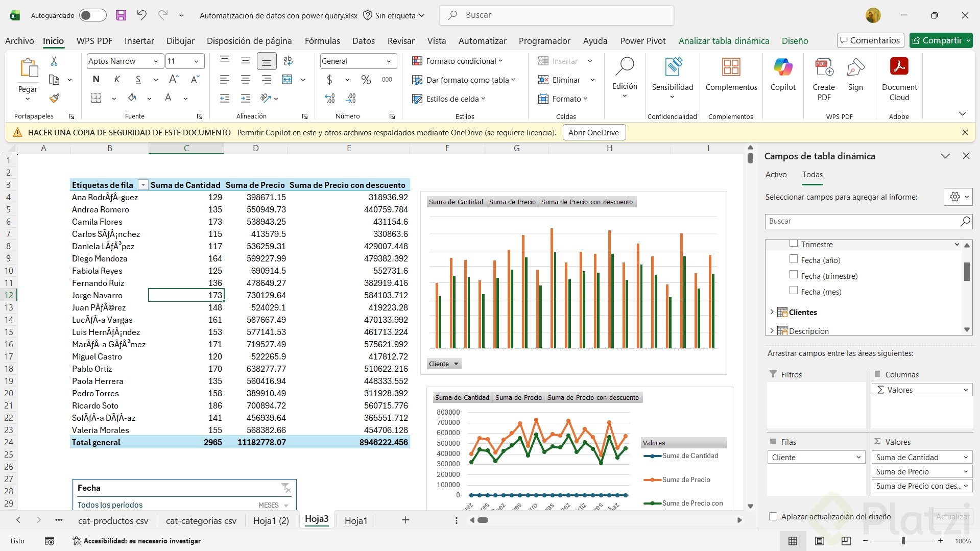Click the Undo arrow
The height and width of the screenshot is (551, 980).
point(141,15)
